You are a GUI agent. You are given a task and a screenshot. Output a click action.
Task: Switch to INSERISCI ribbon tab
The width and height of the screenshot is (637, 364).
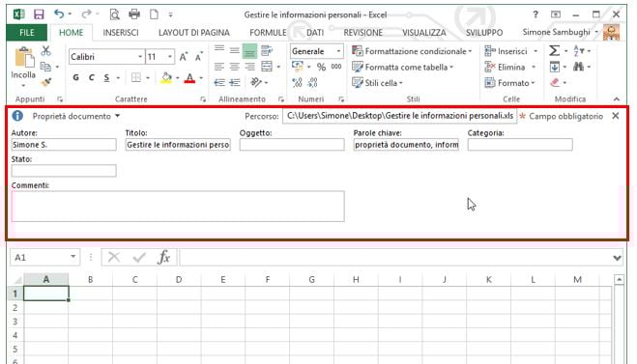(121, 33)
